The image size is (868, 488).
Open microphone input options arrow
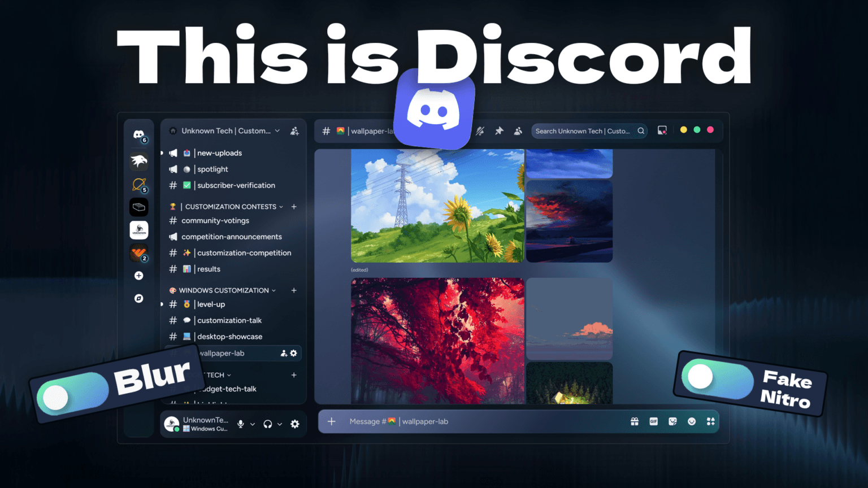[x=253, y=424]
